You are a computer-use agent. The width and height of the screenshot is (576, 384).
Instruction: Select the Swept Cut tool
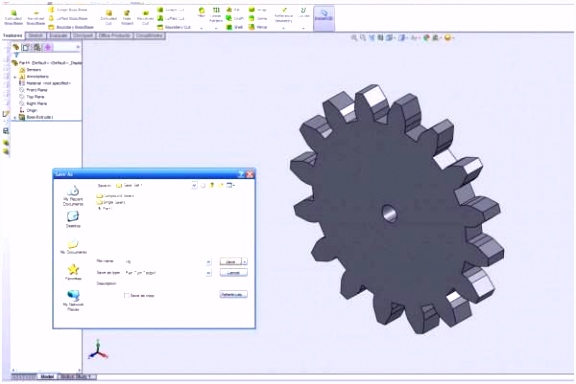pyautogui.click(x=171, y=10)
